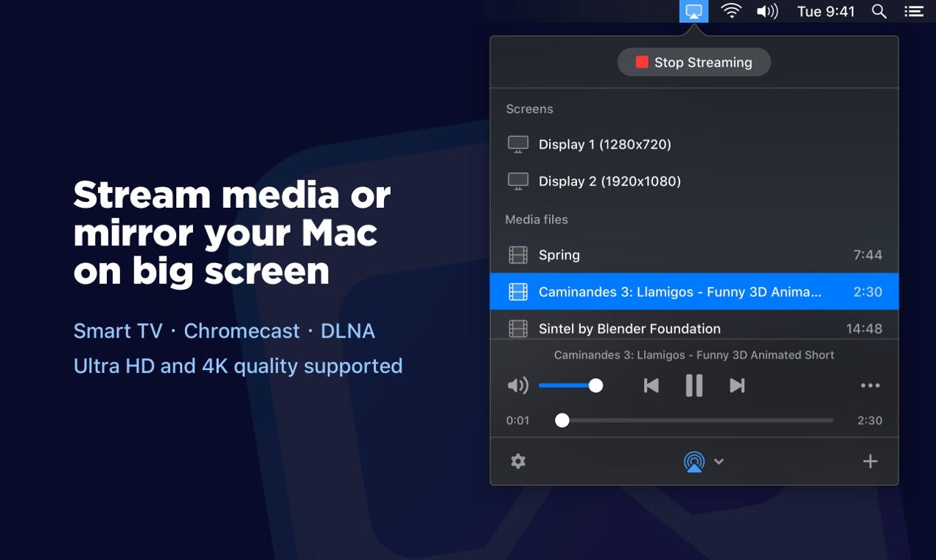Click the volume slider handle
This screenshot has height=560, width=936.
pyautogui.click(x=596, y=385)
